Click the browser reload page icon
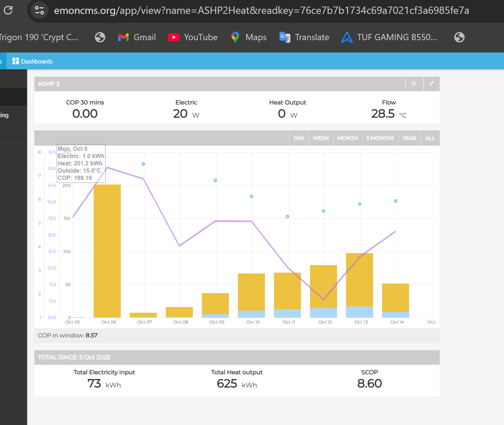Viewport: 504px width, 425px height. (8, 10)
